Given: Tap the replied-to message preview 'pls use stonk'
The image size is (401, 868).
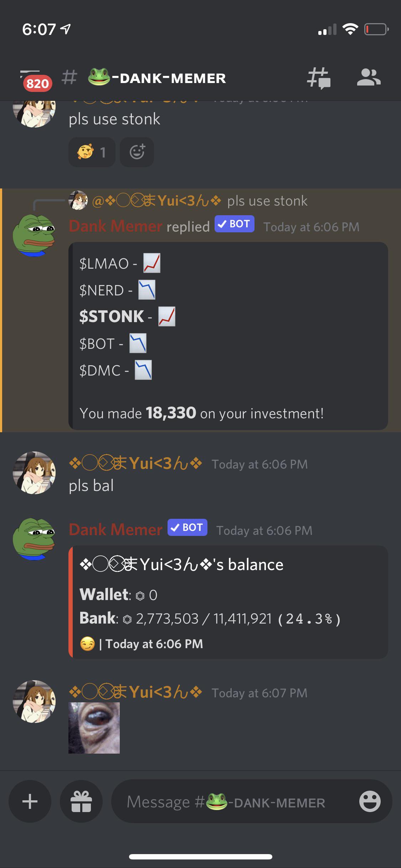Looking at the screenshot, I should click(267, 201).
